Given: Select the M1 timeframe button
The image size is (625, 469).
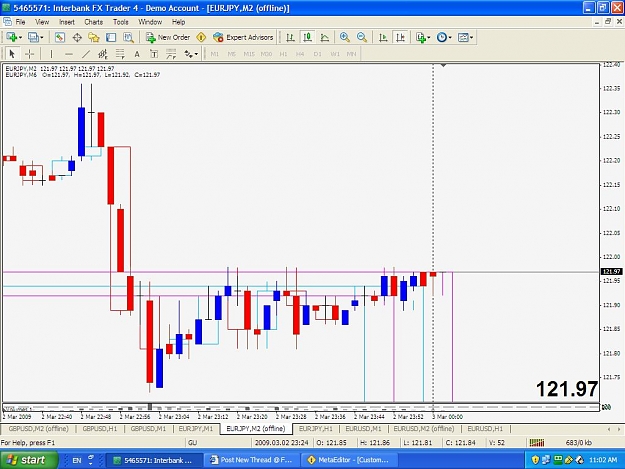Looking at the screenshot, I should tap(214, 54).
